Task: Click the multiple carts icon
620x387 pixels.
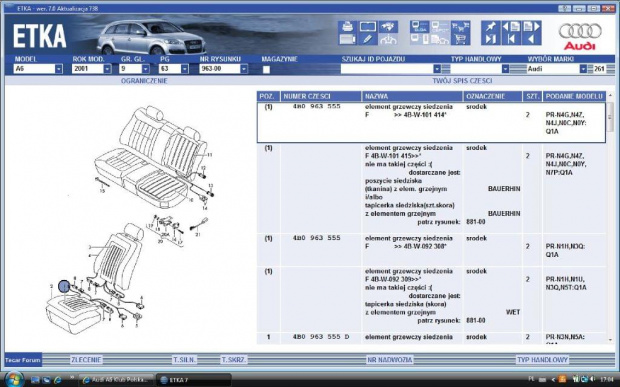Action: coord(460,26)
